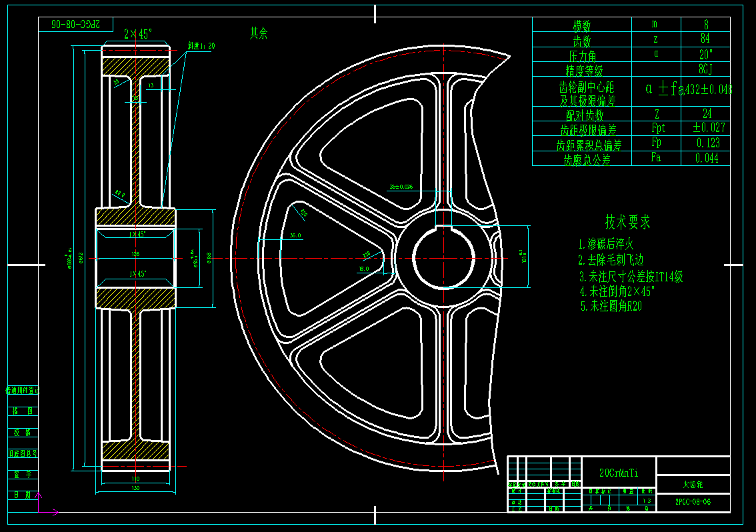Select the value "0.044" in gear table

pyautogui.click(x=707, y=158)
